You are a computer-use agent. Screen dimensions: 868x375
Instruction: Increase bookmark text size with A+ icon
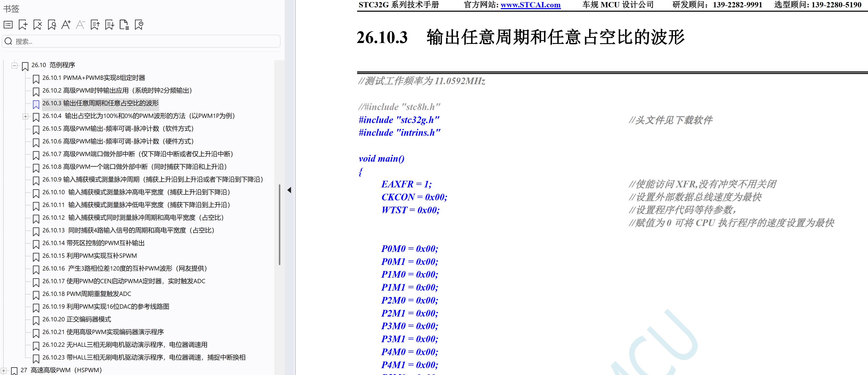tap(66, 25)
